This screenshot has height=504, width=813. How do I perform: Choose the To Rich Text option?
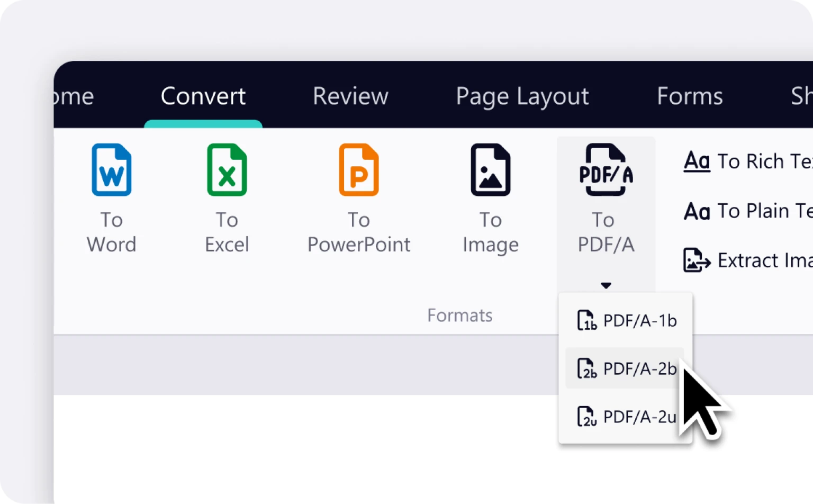(747, 161)
